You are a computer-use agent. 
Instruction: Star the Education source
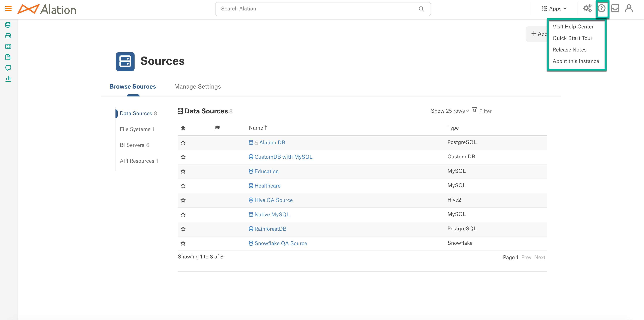click(183, 171)
